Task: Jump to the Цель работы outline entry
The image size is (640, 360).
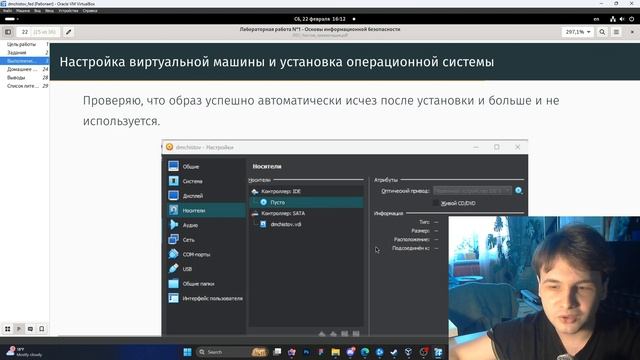Action: click(x=24, y=44)
